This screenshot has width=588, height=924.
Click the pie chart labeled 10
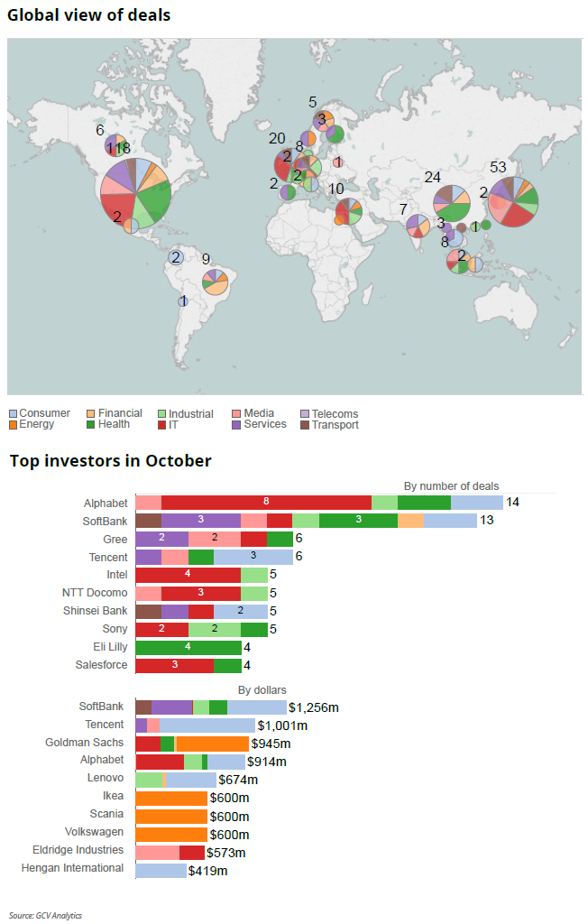[349, 212]
